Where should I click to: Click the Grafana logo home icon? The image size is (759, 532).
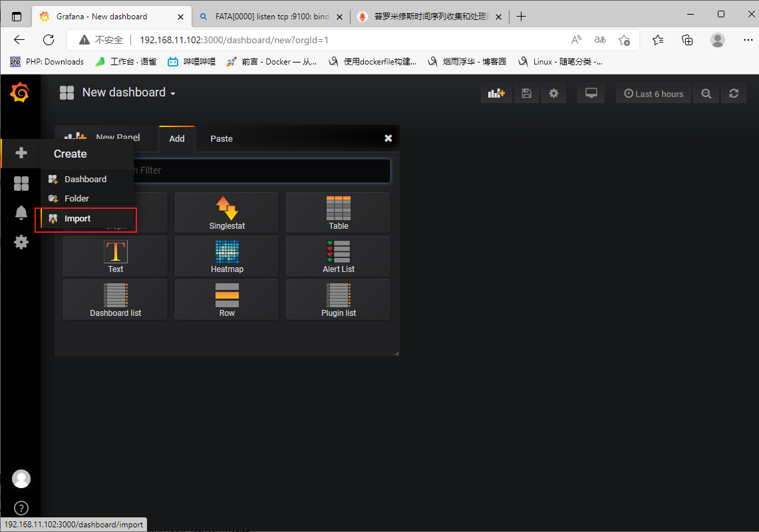pyautogui.click(x=20, y=92)
